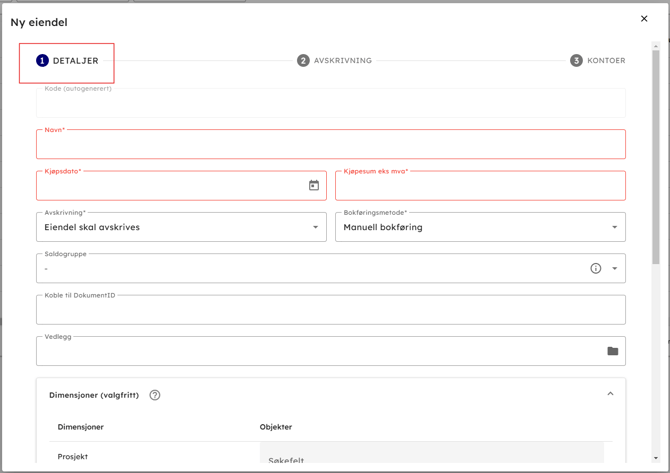The image size is (670, 473).
Task: Collapse the Dimensjoner (valgfritt) section
Action: 610,394
